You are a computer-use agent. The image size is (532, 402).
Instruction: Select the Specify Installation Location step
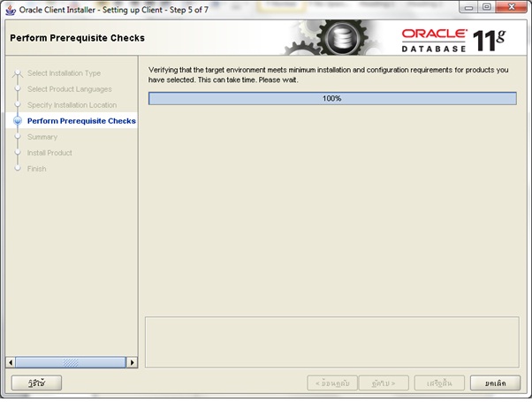point(72,105)
